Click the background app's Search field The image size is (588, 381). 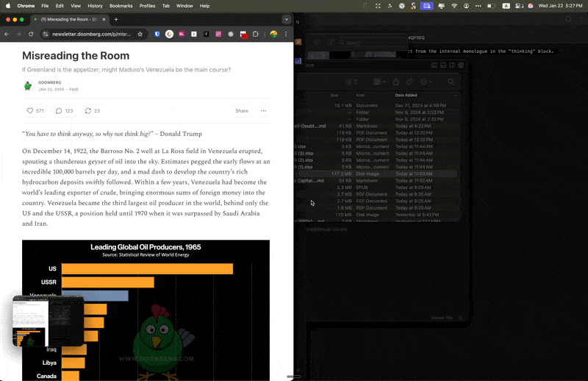click(x=371, y=43)
